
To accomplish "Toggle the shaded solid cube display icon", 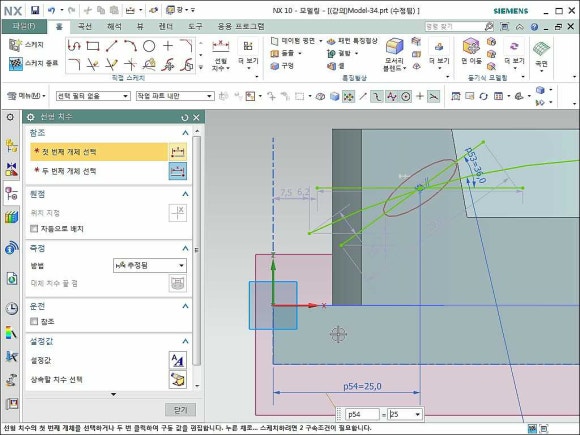I will pyautogui.click(x=334, y=97).
